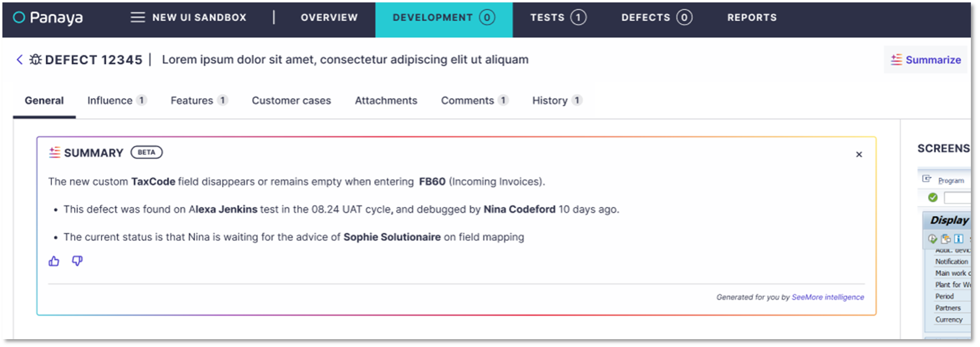Click the Summary sparkle icon in panel header

pos(54,153)
